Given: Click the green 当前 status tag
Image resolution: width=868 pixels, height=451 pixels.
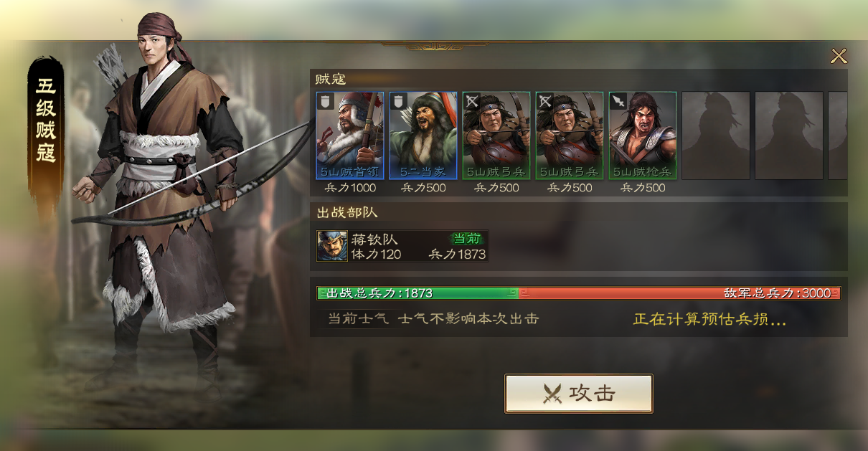Looking at the screenshot, I should point(467,239).
